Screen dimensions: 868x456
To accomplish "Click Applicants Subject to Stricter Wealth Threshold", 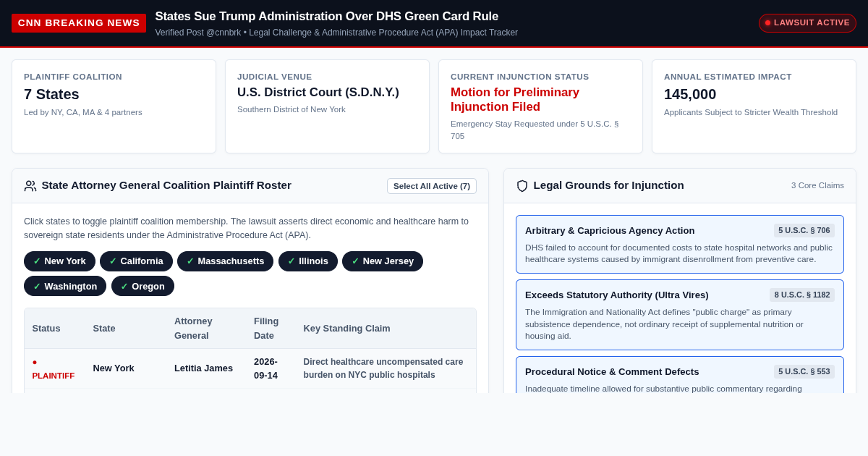I will coord(751,112).
